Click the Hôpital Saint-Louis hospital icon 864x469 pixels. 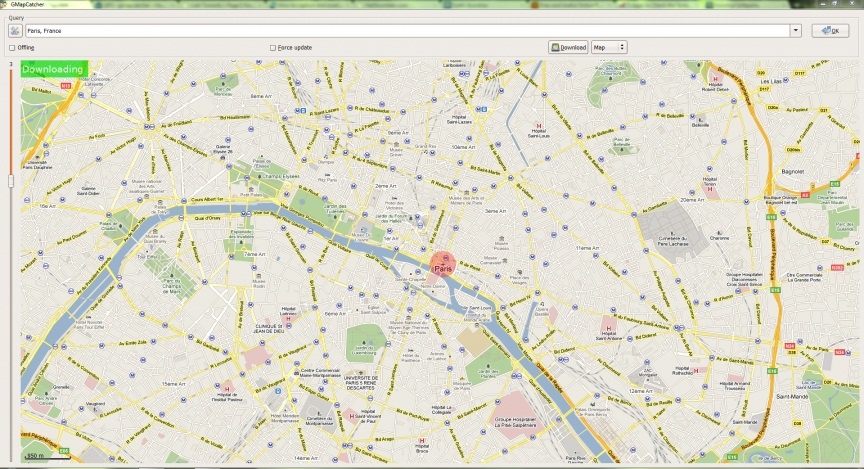[538, 126]
